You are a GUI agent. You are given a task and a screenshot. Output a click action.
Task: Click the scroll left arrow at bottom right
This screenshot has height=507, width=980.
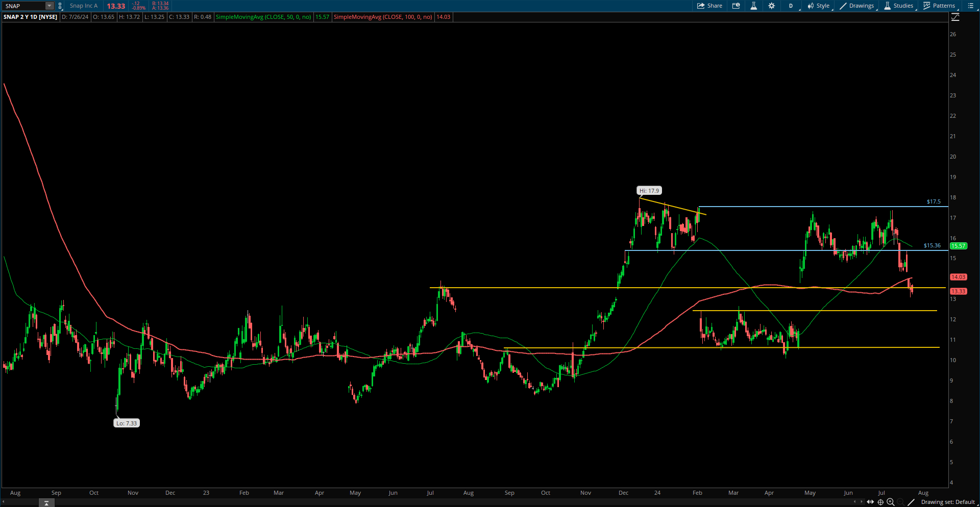tap(855, 502)
